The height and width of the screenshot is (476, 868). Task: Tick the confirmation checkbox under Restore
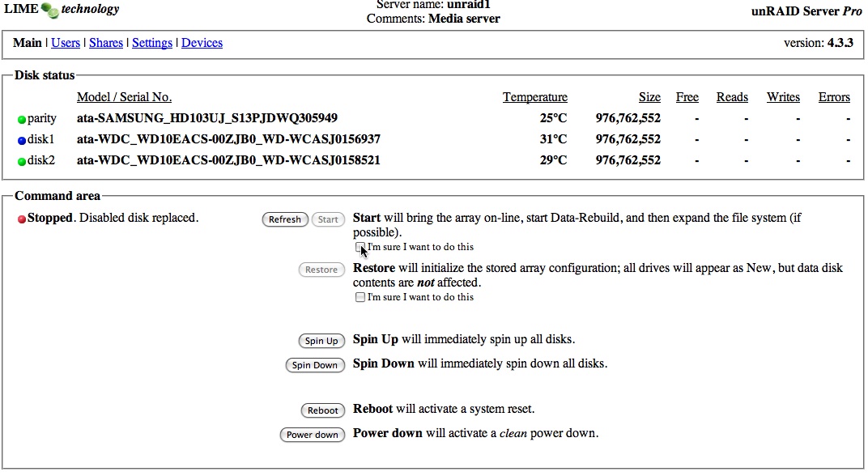(360, 297)
